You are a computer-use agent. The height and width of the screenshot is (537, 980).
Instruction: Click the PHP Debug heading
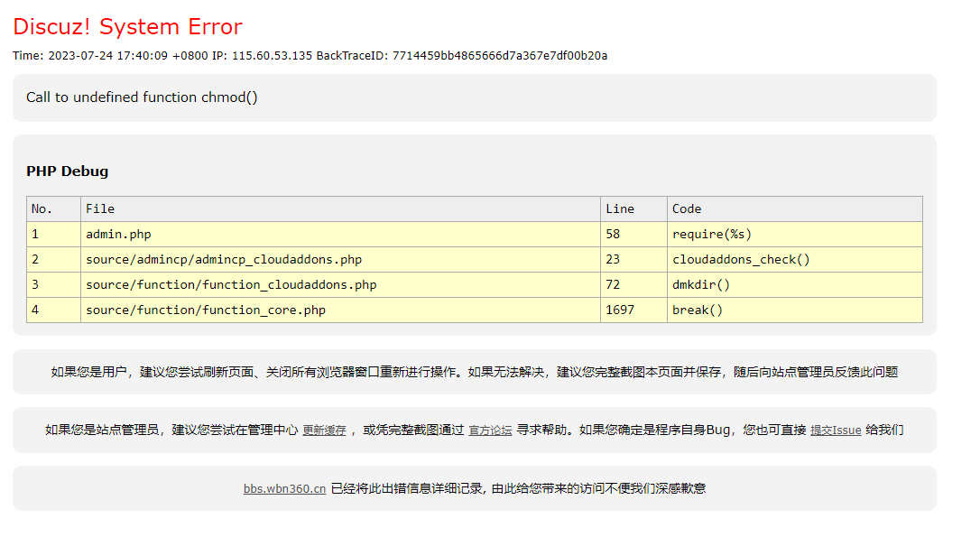click(x=68, y=171)
